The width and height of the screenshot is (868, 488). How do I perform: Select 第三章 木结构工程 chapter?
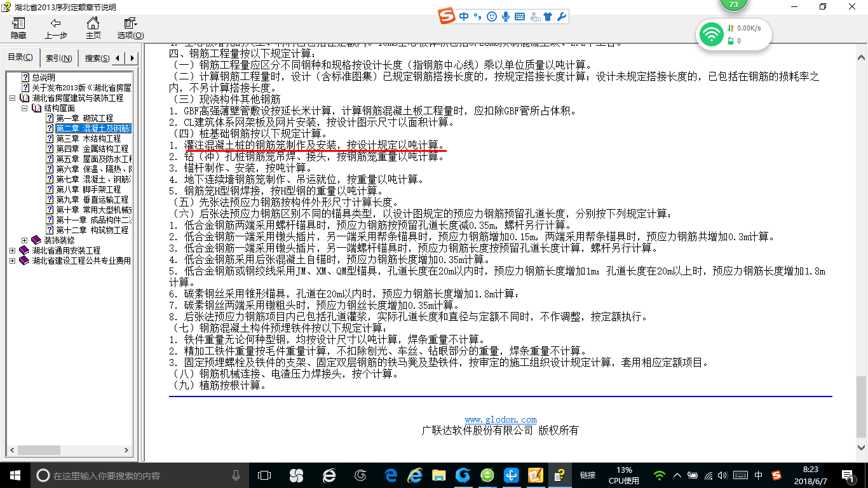[88, 139]
